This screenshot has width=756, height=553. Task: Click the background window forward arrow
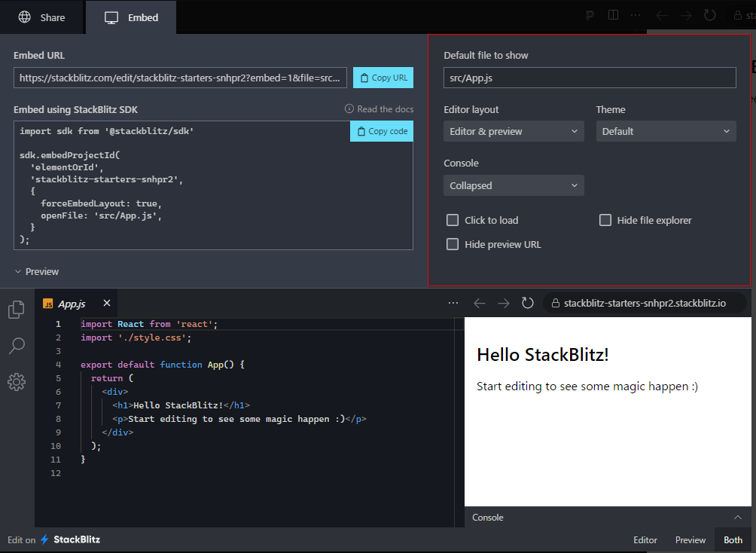click(x=686, y=15)
